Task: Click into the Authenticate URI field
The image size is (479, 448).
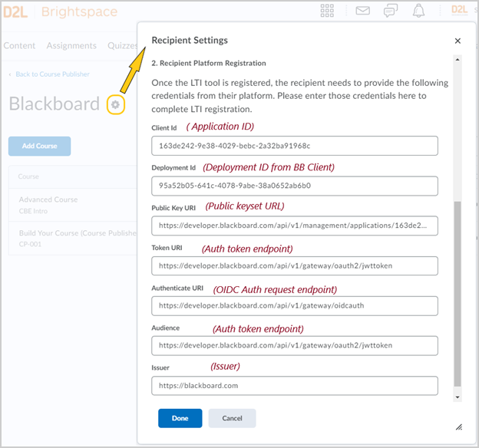Action: tap(295, 305)
